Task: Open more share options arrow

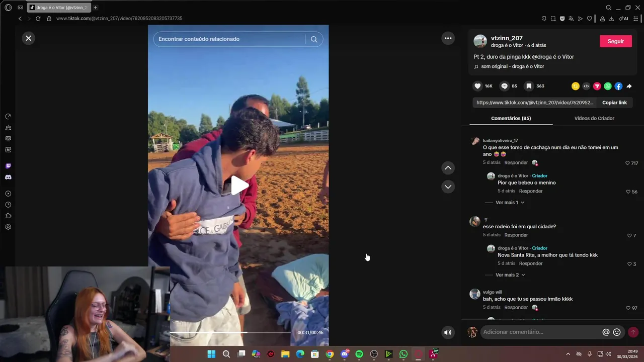Action: tap(629, 86)
